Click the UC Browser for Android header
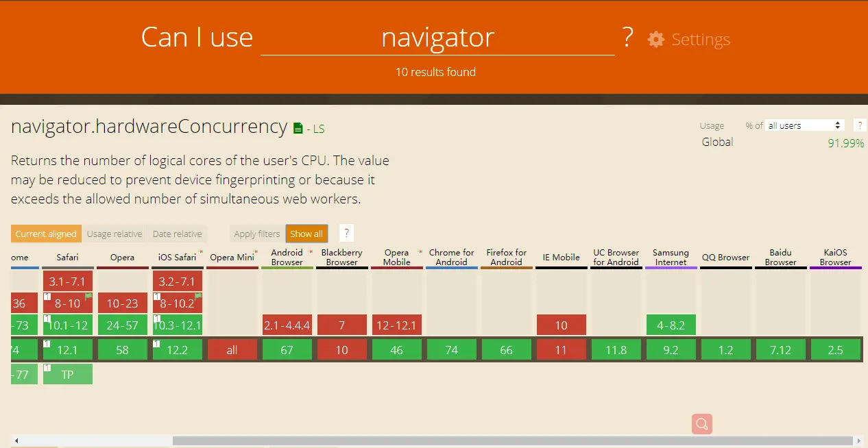Viewport: 868px width, 448px height. tap(616, 258)
